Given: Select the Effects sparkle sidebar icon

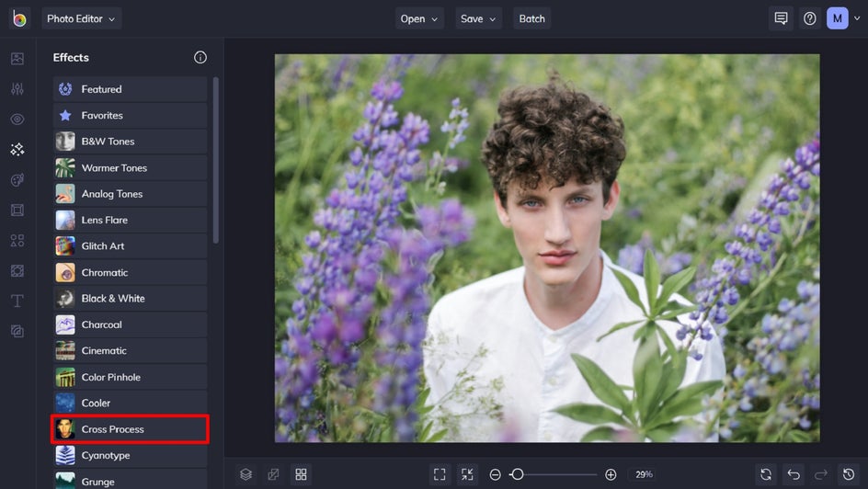Looking at the screenshot, I should tap(17, 149).
